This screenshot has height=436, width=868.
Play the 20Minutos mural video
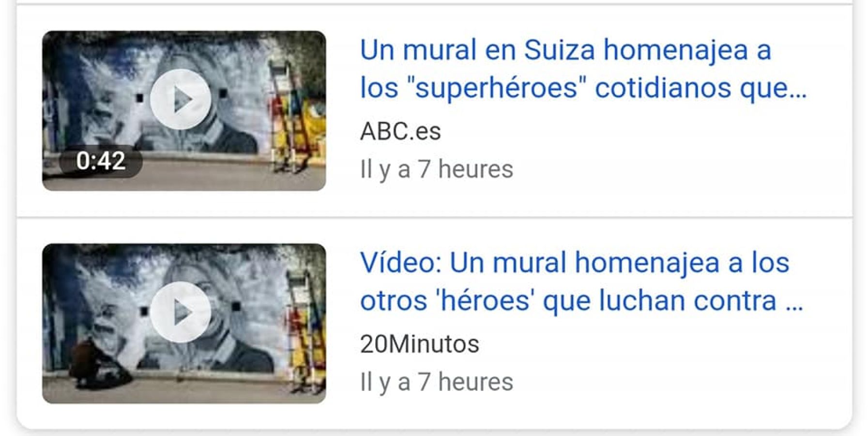tap(181, 312)
